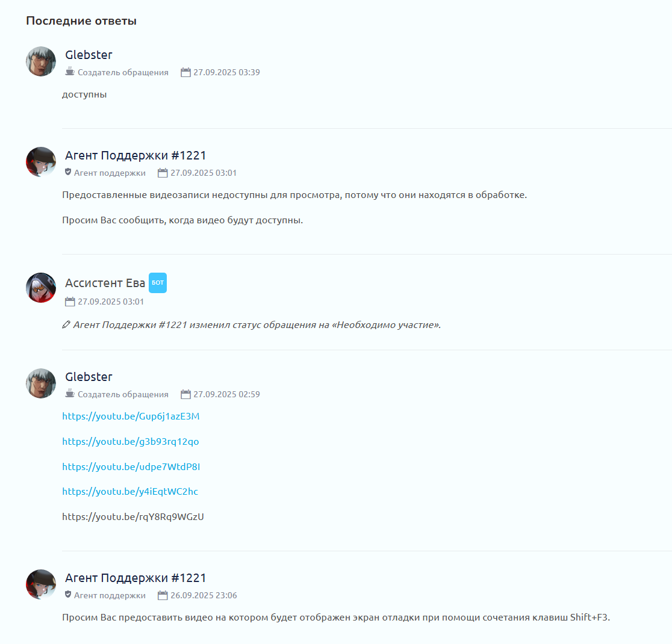Click the shield icon next to Агент поддержки at 03:01
The image size is (672, 644).
[x=67, y=172]
